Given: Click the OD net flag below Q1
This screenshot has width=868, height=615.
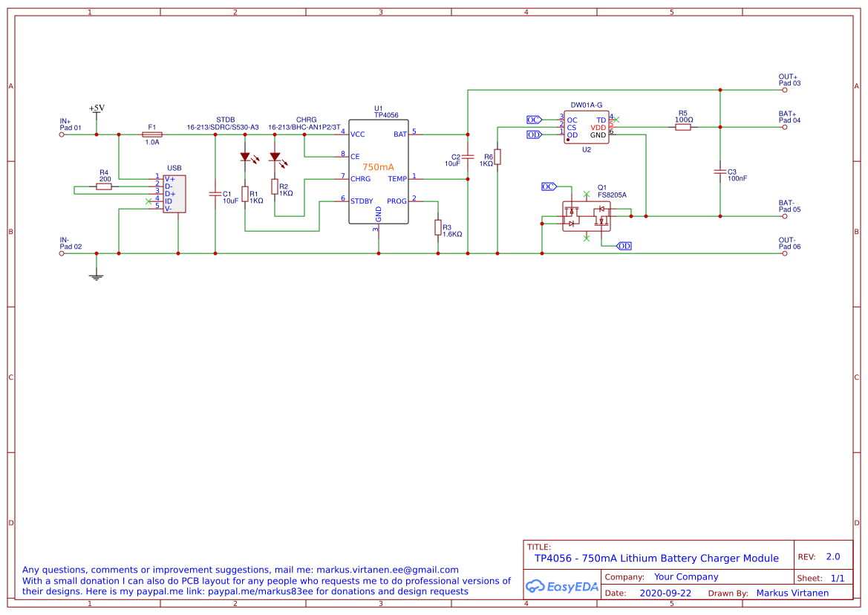Looking at the screenshot, I should tap(624, 246).
